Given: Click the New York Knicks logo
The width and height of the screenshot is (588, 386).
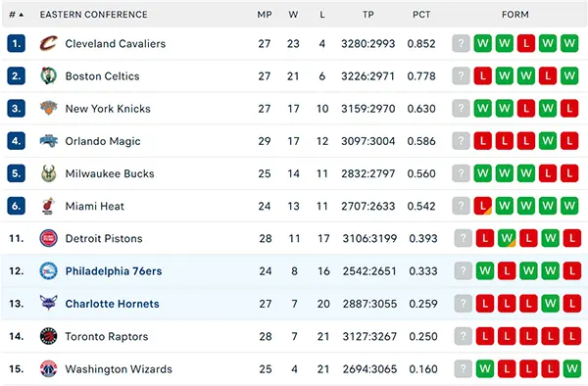Looking at the screenshot, I should point(49,109).
